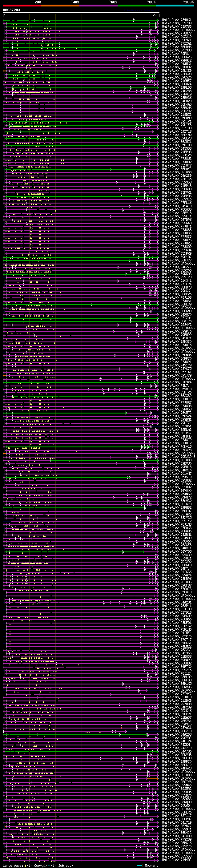
Task: Select the UniRef100_B6TRK7 row label
Action: [177, 433]
